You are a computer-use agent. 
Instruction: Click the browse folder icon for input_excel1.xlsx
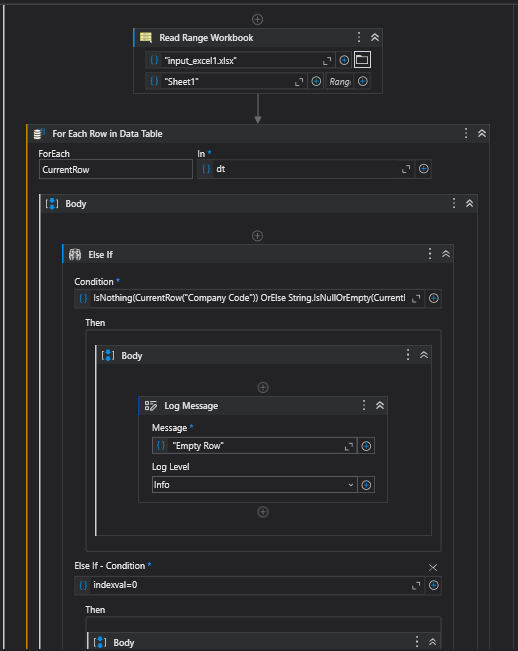(362, 60)
